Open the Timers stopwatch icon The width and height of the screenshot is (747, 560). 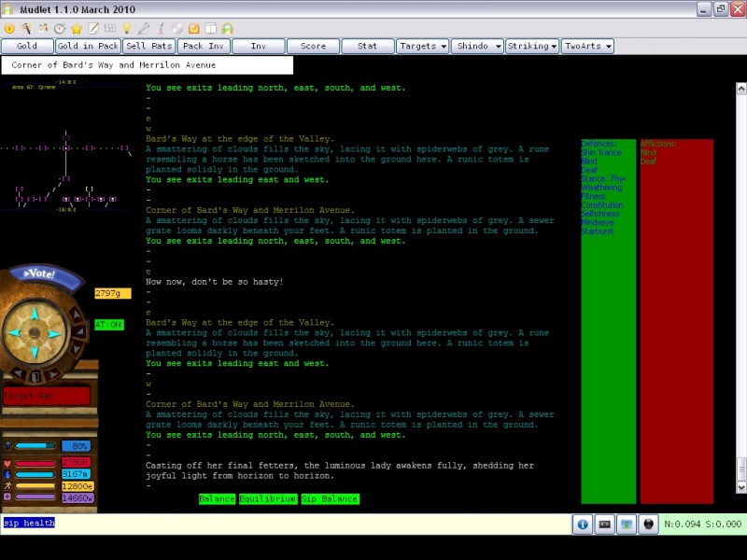tap(60, 29)
